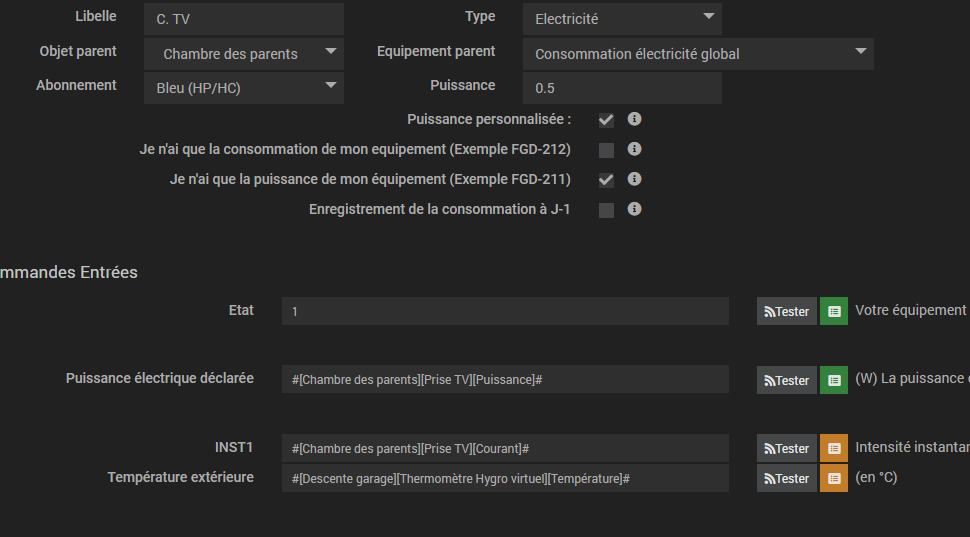Expand the Equipement parent dropdown
970x537 pixels.
[698, 54]
